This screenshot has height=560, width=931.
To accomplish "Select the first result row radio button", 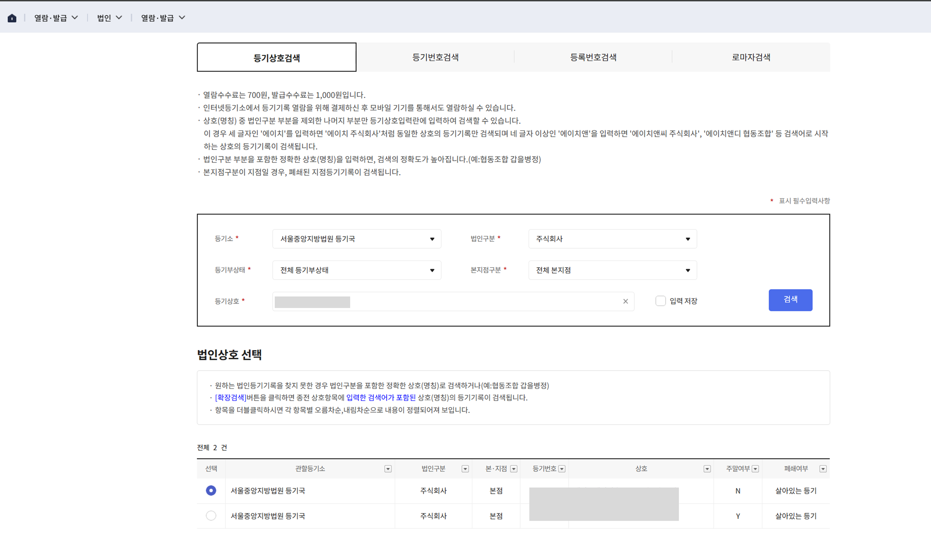I will pos(211,490).
